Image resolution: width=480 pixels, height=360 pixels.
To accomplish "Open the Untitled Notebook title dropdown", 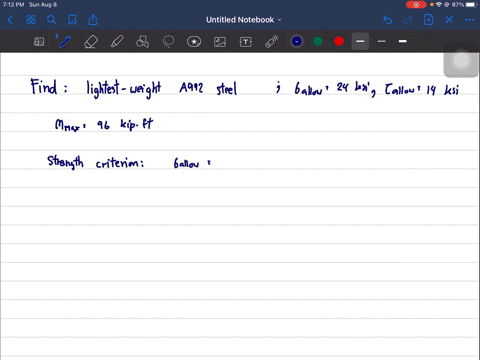I will (x=244, y=20).
